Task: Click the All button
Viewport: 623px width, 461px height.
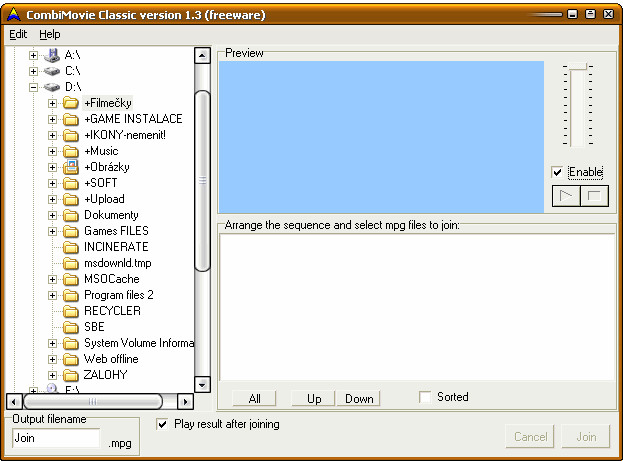Action: point(254,398)
